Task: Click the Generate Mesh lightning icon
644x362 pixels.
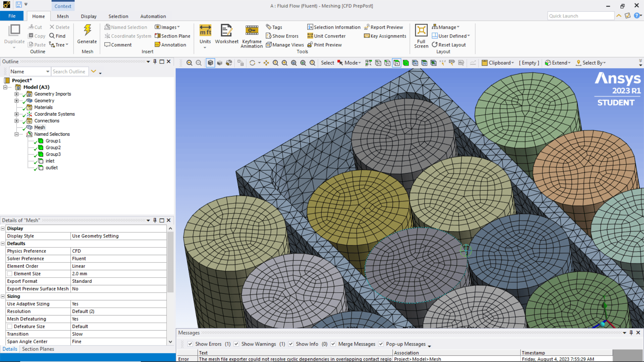Action: pyautogui.click(x=87, y=31)
